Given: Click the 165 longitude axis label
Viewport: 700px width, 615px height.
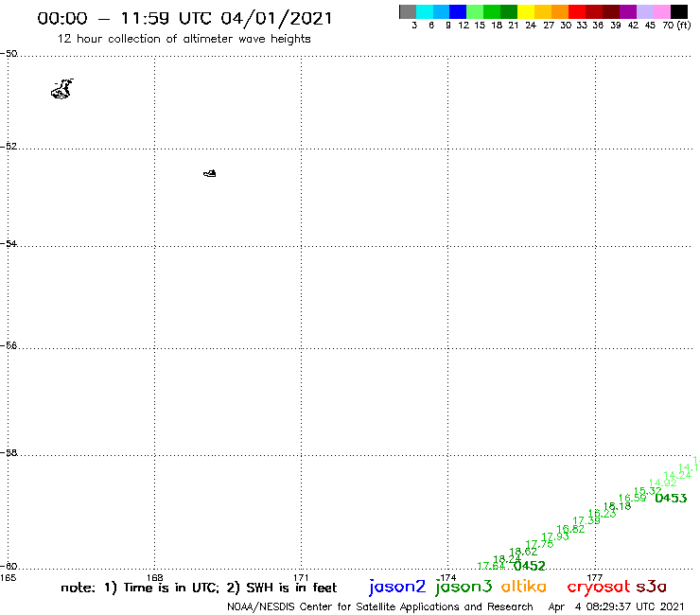Looking at the screenshot, I should [8, 577].
